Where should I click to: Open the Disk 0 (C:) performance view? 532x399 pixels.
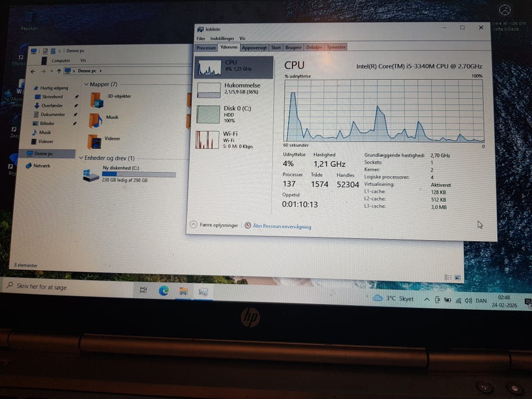pos(233,114)
